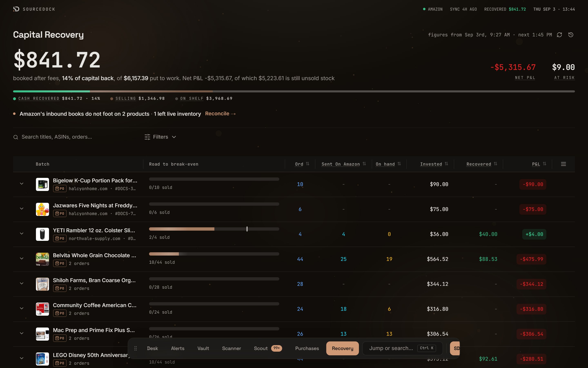Switch to the Scout tab
The width and height of the screenshot is (588, 368).
[x=268, y=348]
